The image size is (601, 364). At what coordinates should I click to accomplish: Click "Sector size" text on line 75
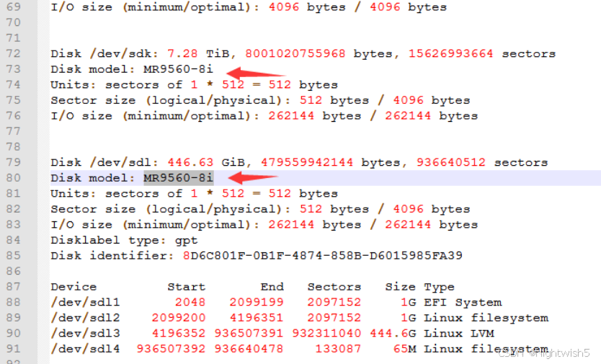tap(93, 100)
